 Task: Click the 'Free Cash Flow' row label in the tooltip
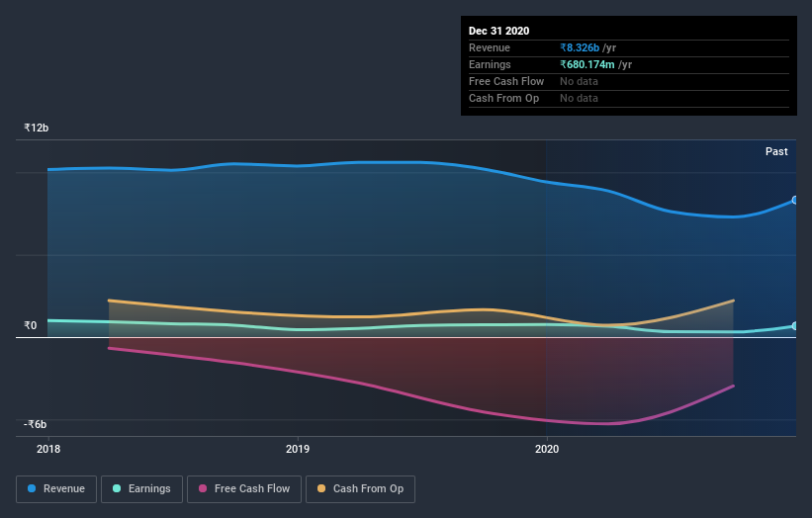[506, 82]
